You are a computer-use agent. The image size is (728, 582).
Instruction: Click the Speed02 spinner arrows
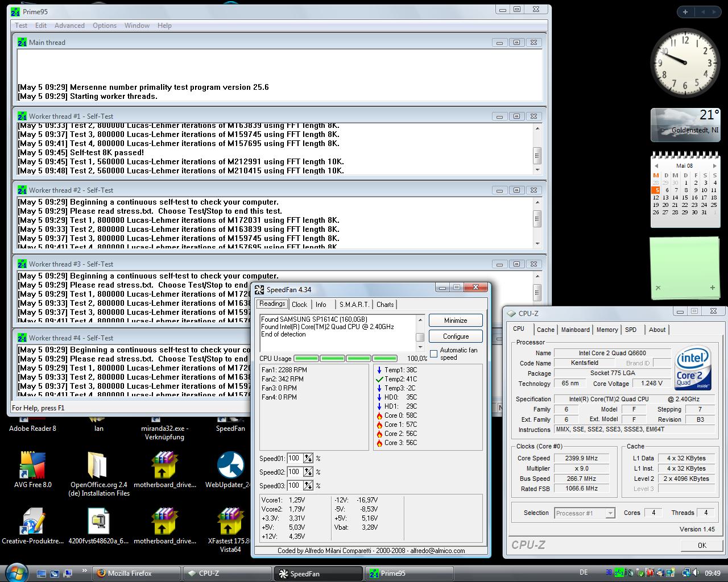[308, 472]
